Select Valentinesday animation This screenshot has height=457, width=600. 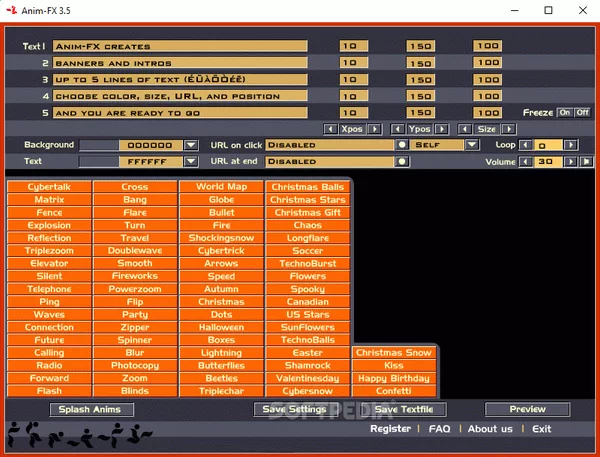coord(308,378)
